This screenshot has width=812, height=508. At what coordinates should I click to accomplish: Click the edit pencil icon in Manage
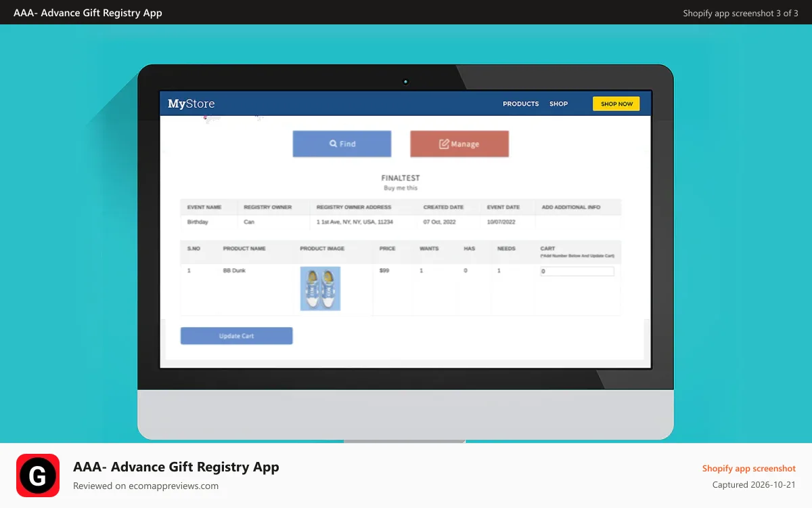[x=444, y=144]
